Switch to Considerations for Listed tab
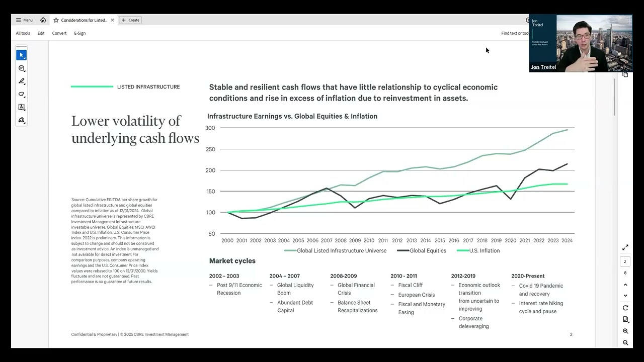Screen dimensions: 644x362 click(84, 20)
